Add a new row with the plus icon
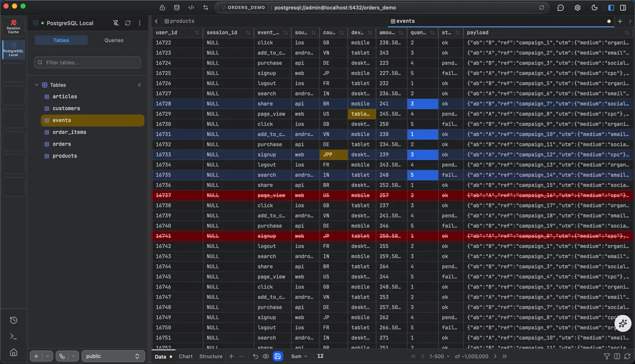The height and width of the screenshot is (364, 635). (x=231, y=356)
